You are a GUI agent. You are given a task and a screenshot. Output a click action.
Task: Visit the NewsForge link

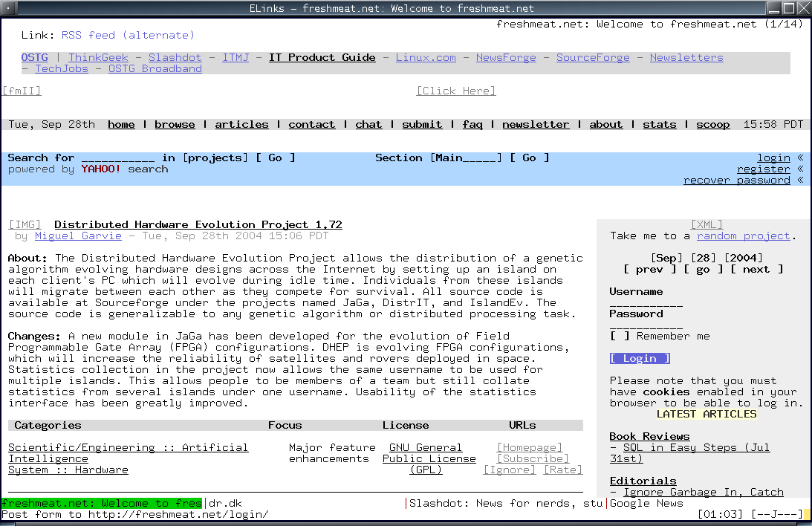(x=506, y=57)
